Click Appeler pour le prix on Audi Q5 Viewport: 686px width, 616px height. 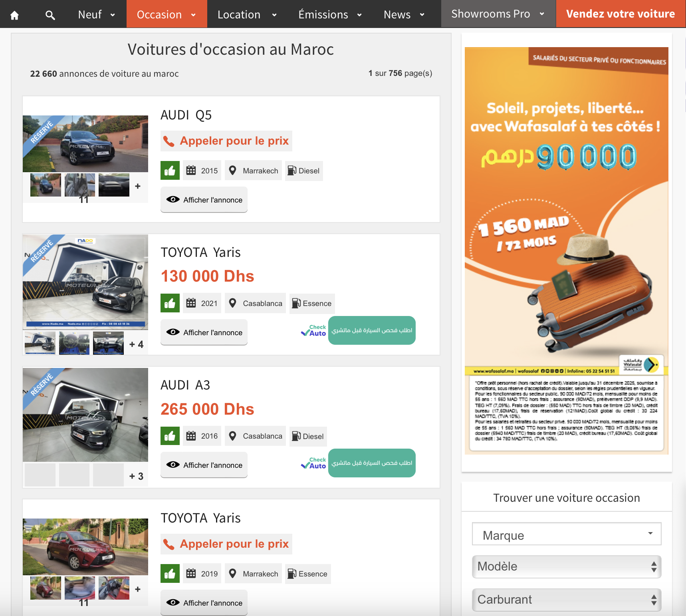(x=226, y=141)
